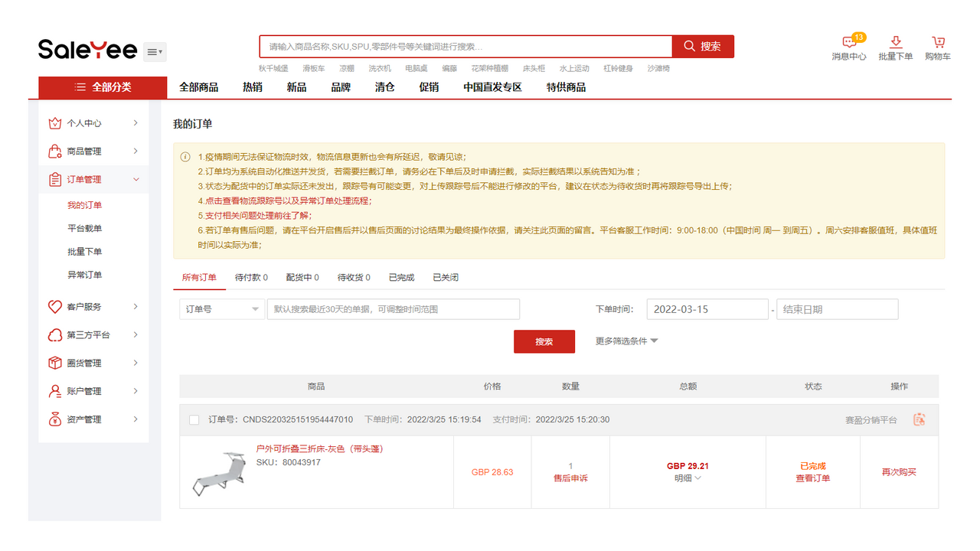Switch to the 待收货 tab
Viewport: 980px width, 551px height.
pyautogui.click(x=354, y=278)
